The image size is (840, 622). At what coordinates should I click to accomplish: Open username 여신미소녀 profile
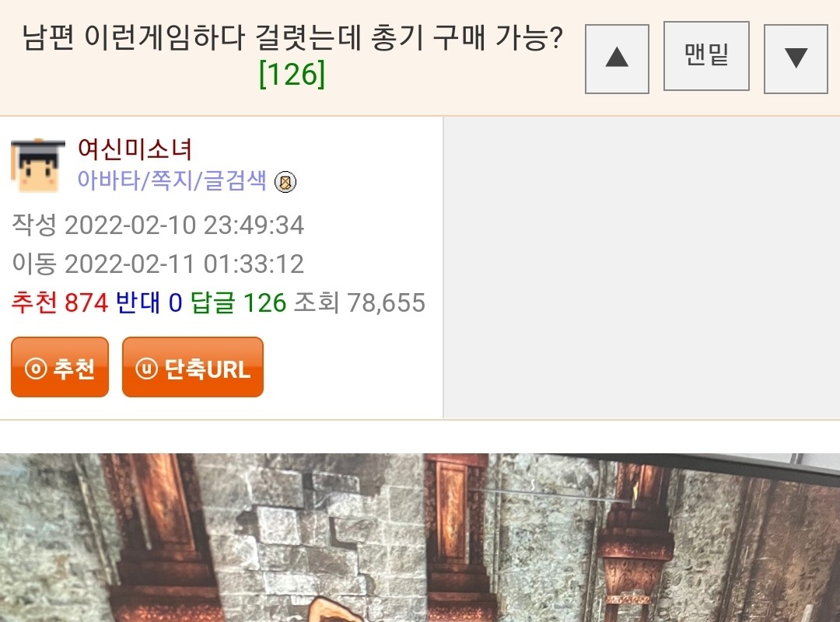[x=135, y=149]
